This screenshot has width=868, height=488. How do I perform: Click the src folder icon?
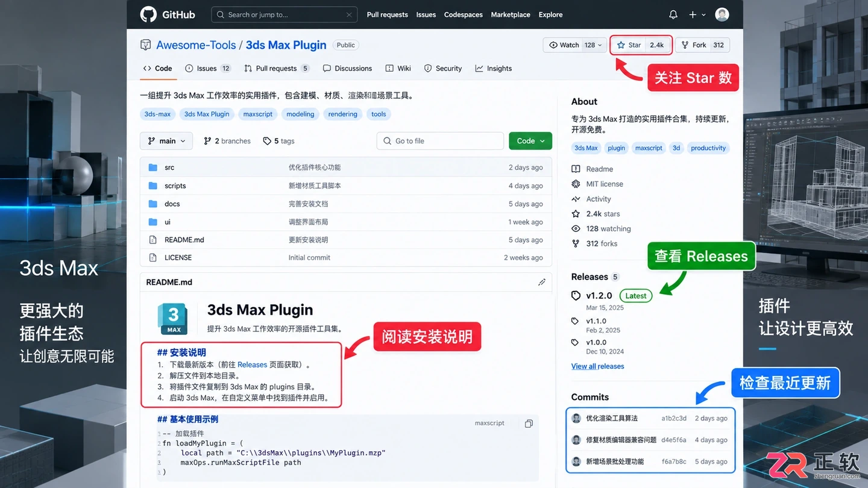[x=153, y=167]
